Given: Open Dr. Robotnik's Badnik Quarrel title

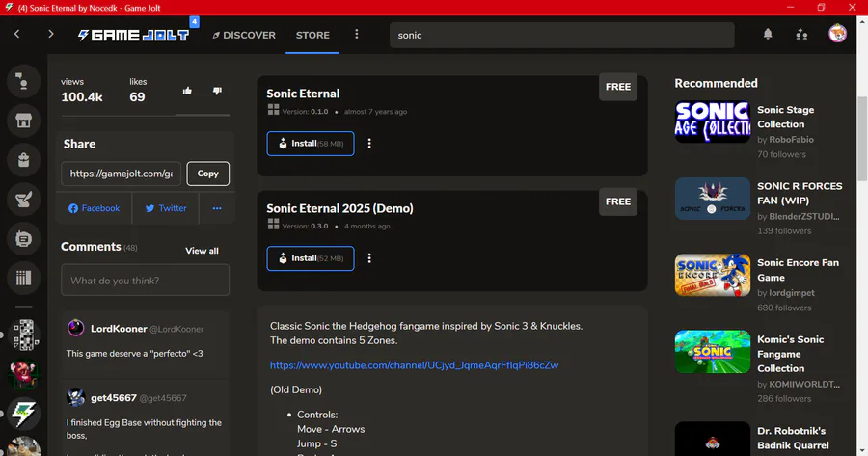Looking at the screenshot, I should click(x=794, y=438).
